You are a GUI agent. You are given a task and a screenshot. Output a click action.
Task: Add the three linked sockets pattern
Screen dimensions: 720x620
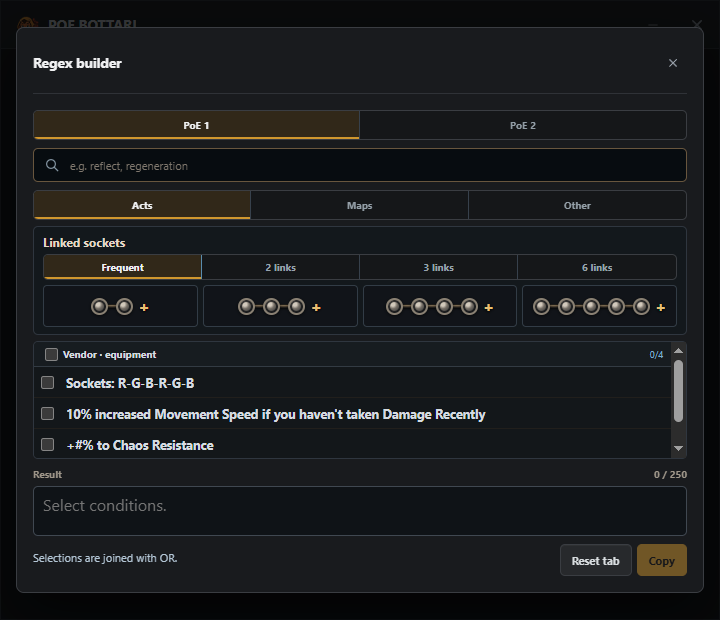tap(280, 306)
